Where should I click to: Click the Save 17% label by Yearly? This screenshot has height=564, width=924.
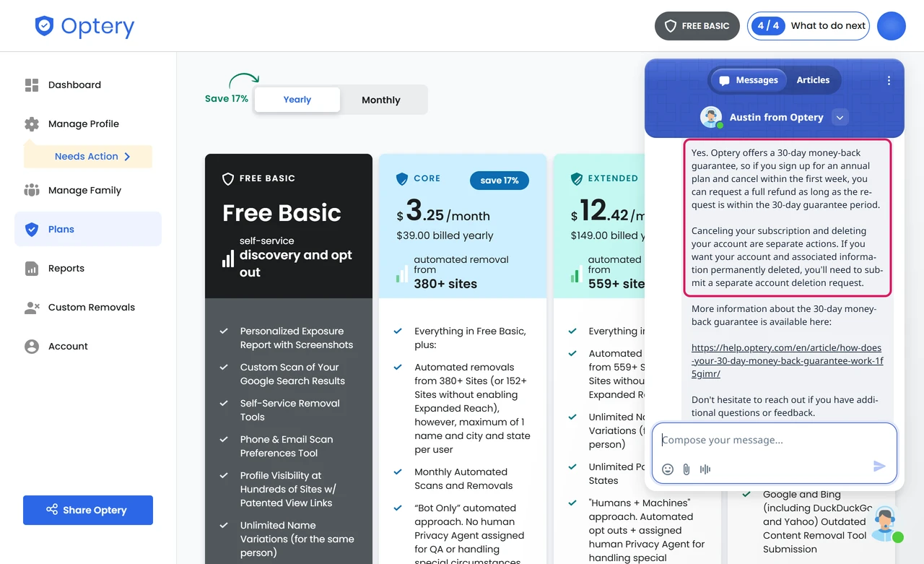[227, 99]
